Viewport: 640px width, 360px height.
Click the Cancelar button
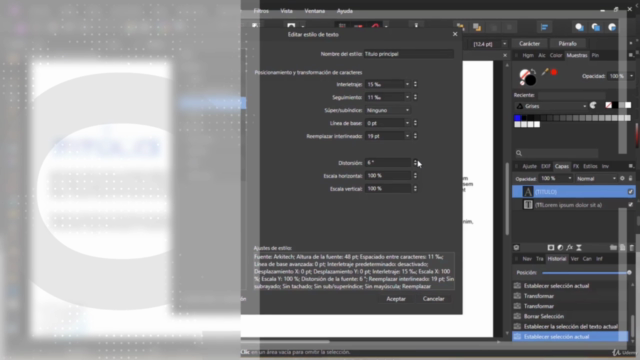point(433,299)
